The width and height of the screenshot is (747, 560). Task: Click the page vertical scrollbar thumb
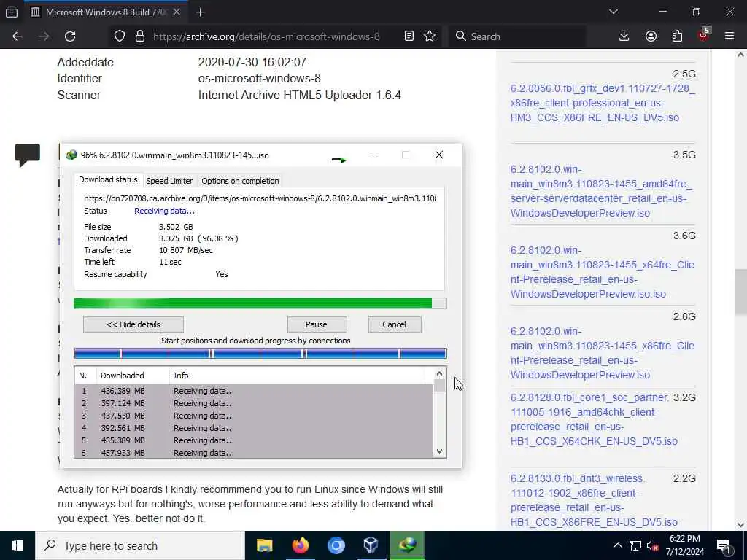pyautogui.click(x=741, y=292)
